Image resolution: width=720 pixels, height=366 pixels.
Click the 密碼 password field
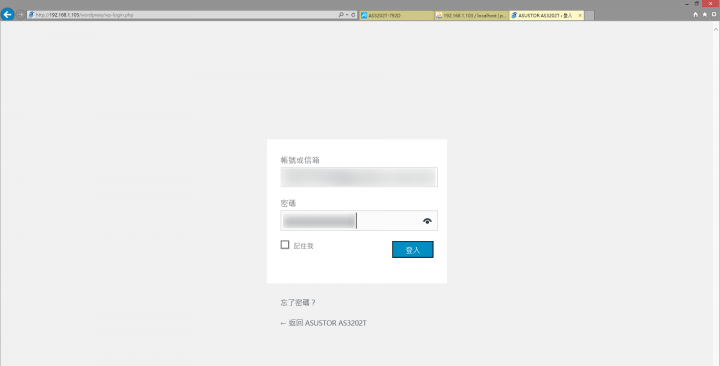[x=359, y=221]
